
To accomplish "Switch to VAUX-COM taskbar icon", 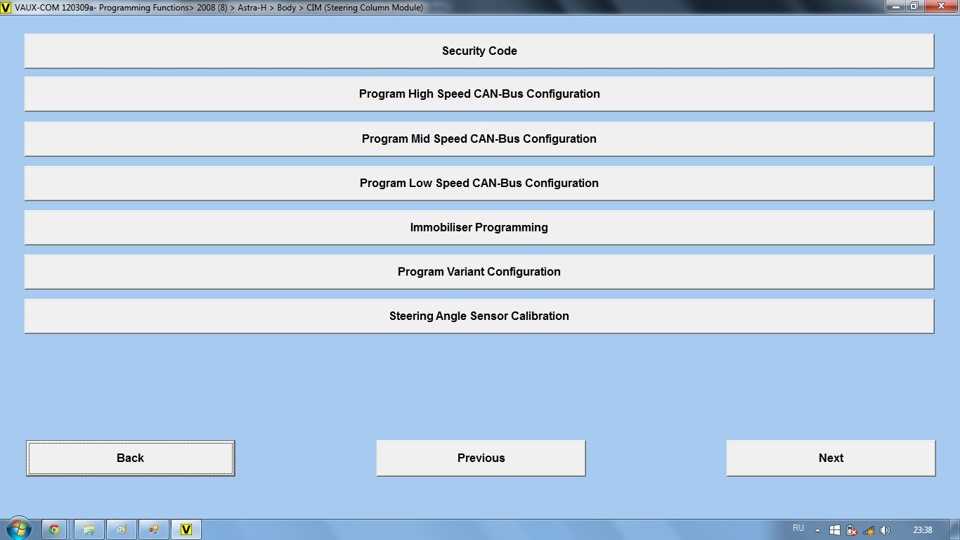I will pyautogui.click(x=186, y=529).
